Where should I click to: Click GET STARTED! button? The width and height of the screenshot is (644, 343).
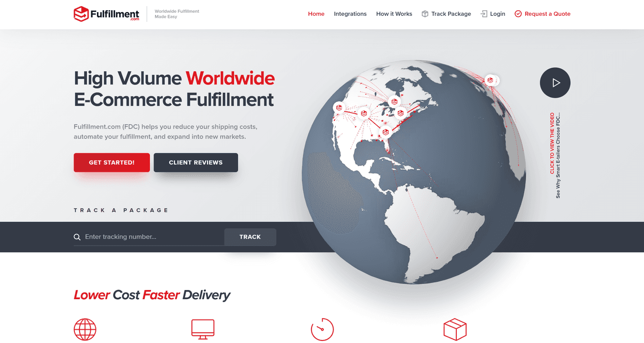tap(112, 162)
